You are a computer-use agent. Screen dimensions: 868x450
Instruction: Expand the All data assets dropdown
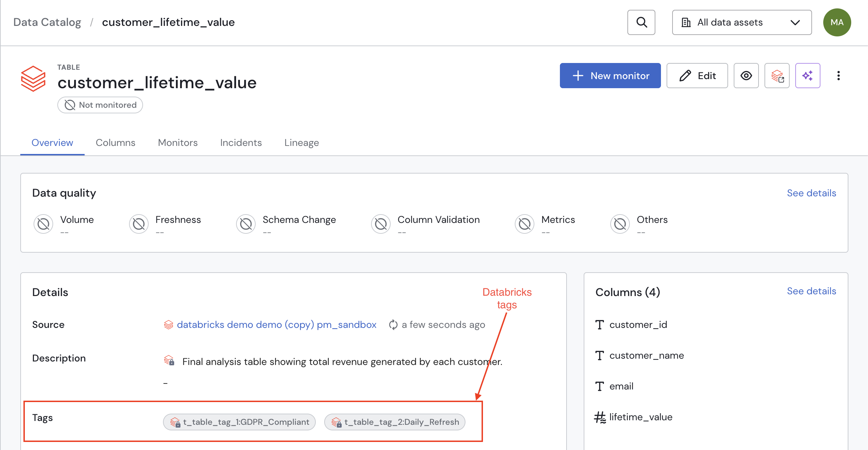pyautogui.click(x=741, y=22)
